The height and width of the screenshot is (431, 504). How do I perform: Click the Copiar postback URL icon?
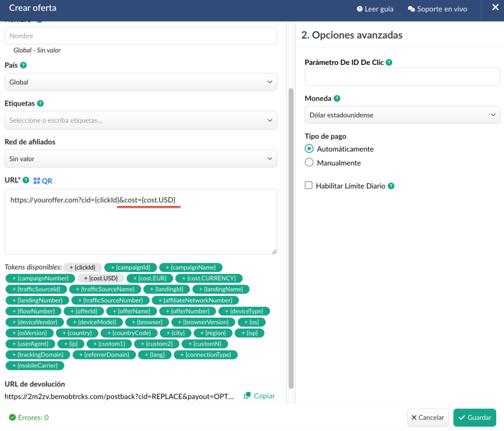pos(248,396)
